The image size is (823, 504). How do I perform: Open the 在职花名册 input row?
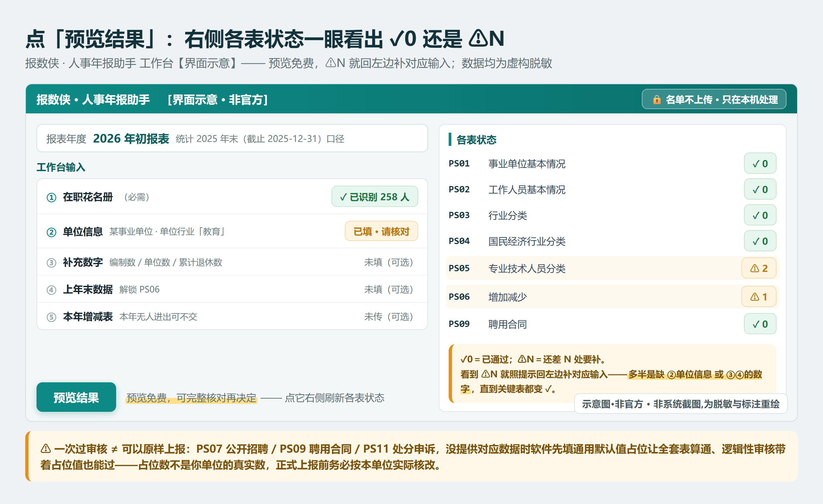coord(232,197)
